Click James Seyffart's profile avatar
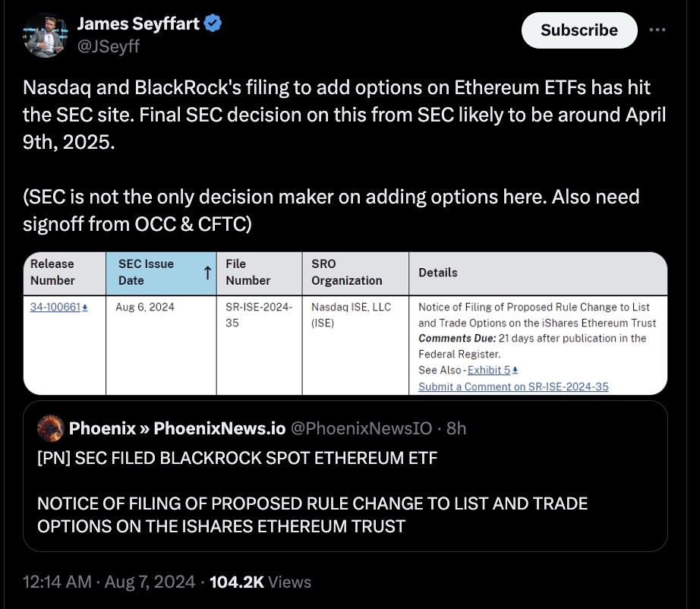 tap(47, 35)
